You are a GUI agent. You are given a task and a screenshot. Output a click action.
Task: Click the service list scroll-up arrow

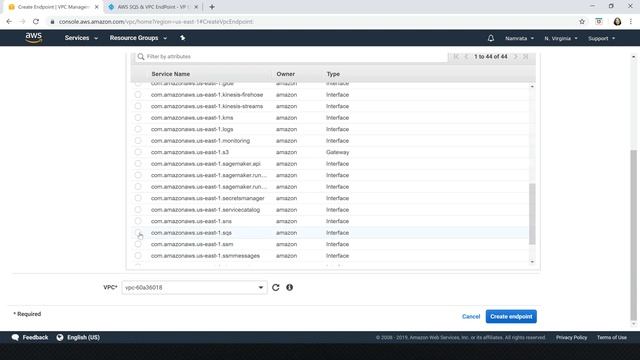(x=532, y=87)
